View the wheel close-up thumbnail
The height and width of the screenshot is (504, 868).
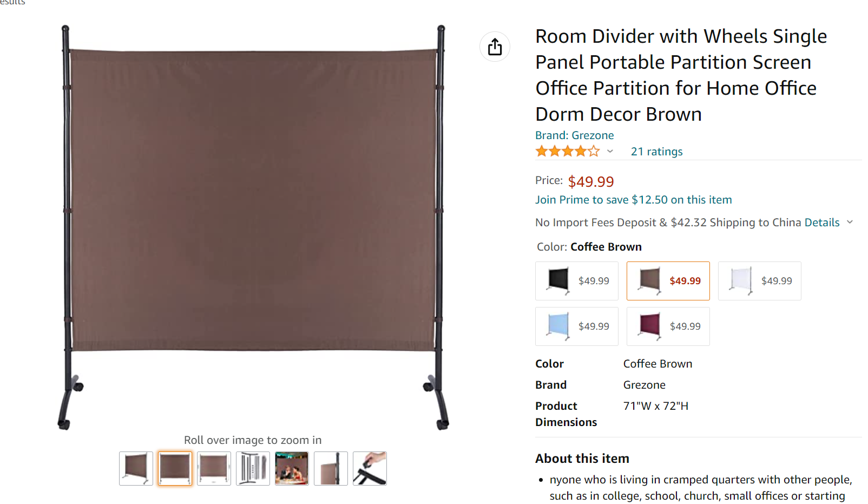pos(370,468)
